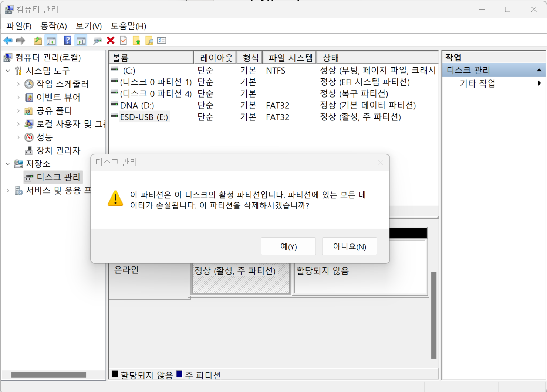Click the dark blue 주 파티션 legend swatch
This screenshot has height=392, width=547.
tap(179, 374)
